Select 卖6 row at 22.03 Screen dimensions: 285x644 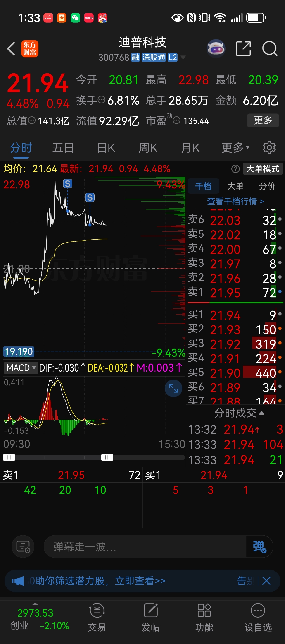pos(235,220)
